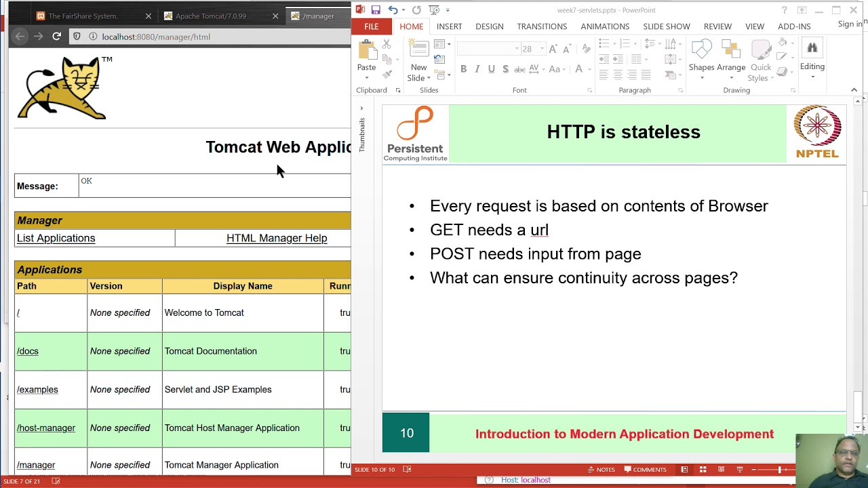Reload the browser page with the refresh icon

point(56,37)
